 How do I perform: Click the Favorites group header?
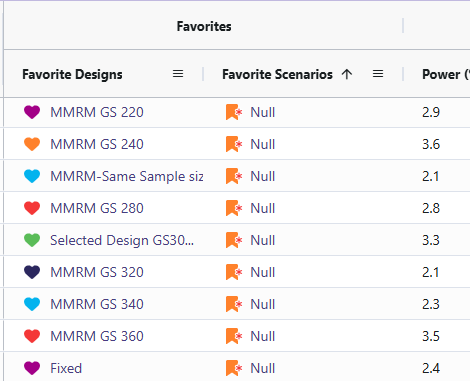point(204,26)
